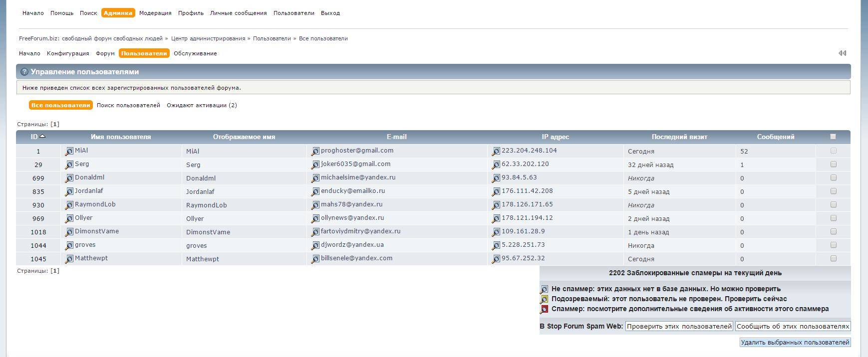Click the help question mark icon
Screen dimensions: 868x357
pos(24,72)
